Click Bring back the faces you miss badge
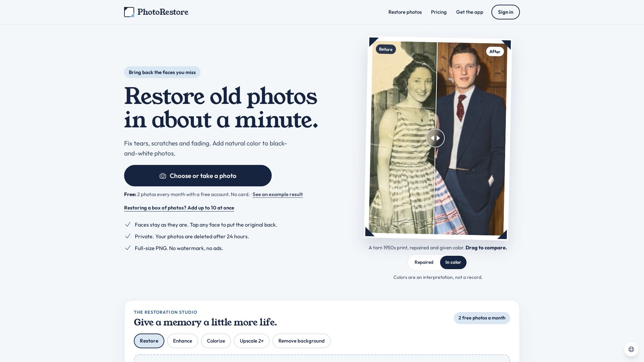 point(162,72)
